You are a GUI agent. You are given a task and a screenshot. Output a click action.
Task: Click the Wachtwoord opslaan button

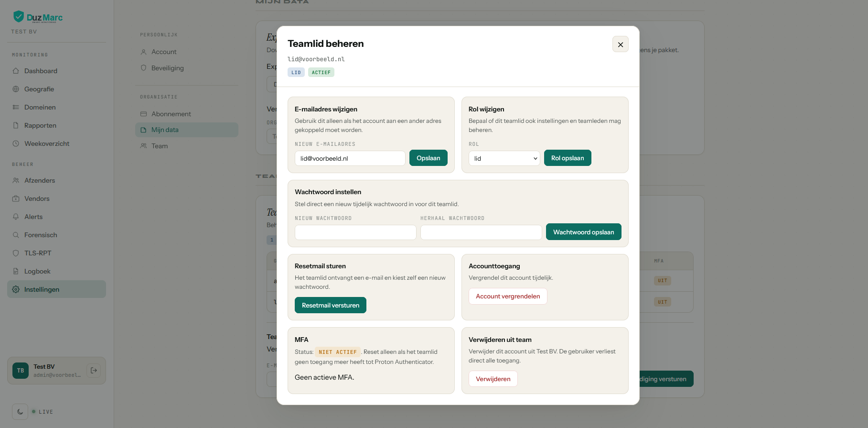584,232
